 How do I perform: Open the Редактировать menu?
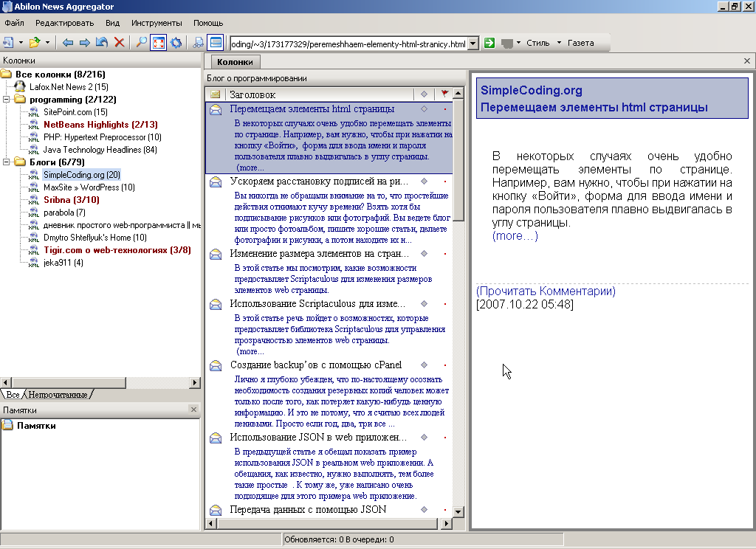pos(65,23)
